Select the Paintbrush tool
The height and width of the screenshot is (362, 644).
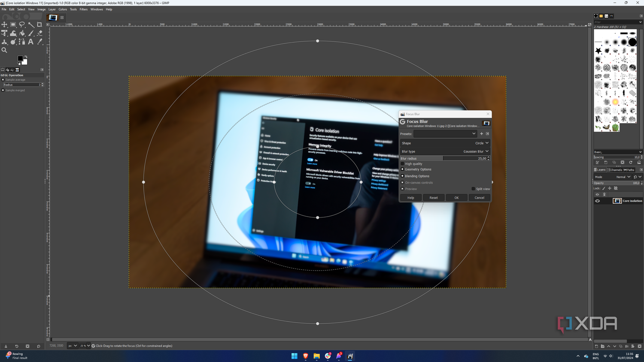(x=31, y=33)
